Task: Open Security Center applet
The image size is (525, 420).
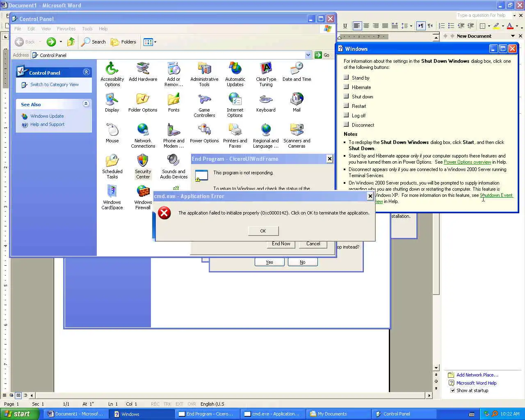Action: click(143, 167)
